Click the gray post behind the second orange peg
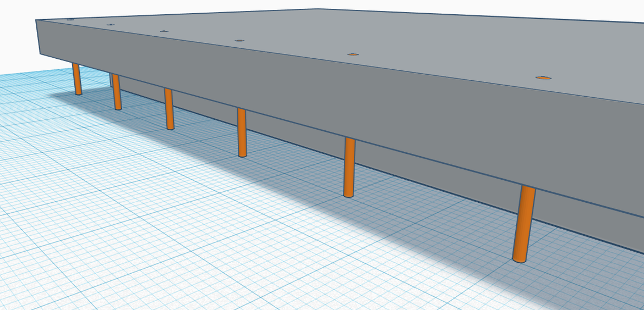The height and width of the screenshot is (310, 644). (111, 80)
